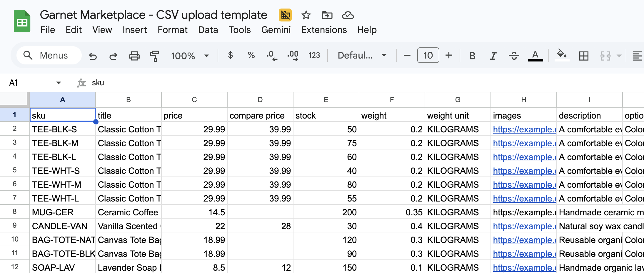
Task: Click the Undo icon
Action: 93,55
